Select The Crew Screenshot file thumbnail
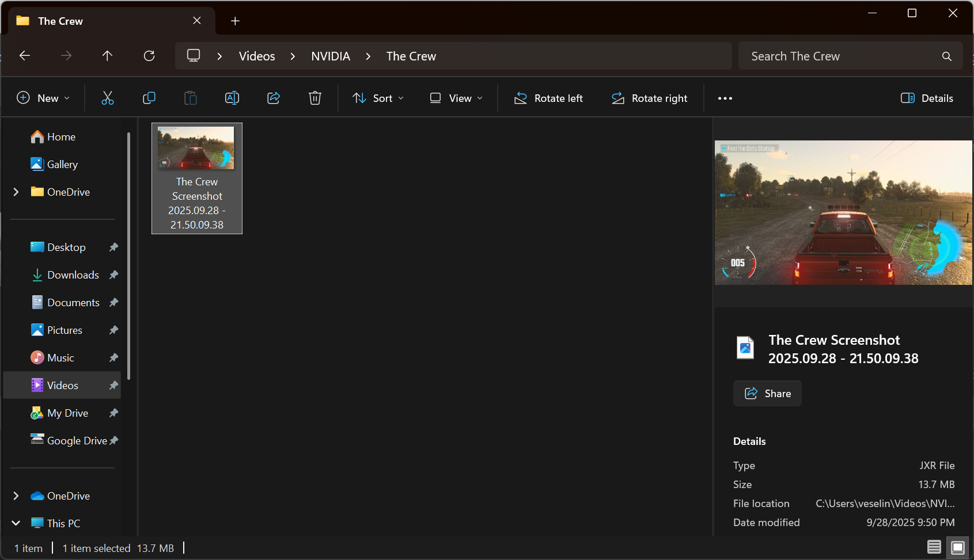The width and height of the screenshot is (974, 560). click(197, 178)
